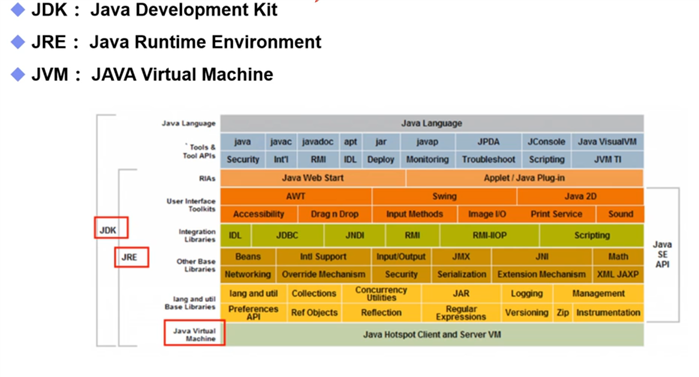Screen dimensions: 699x377
Task: Select the Override Mechanism cell
Action: coord(323,274)
